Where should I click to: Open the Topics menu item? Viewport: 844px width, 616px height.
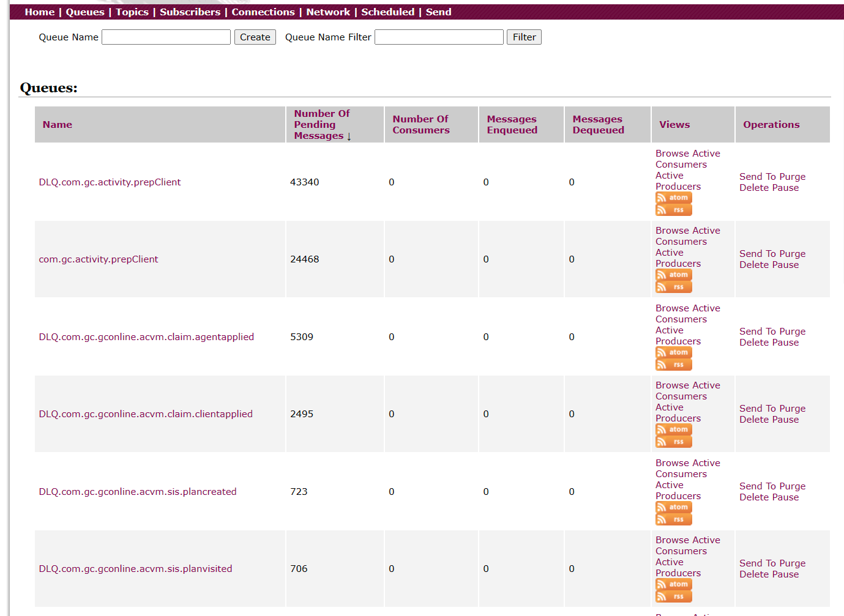pyautogui.click(x=132, y=12)
